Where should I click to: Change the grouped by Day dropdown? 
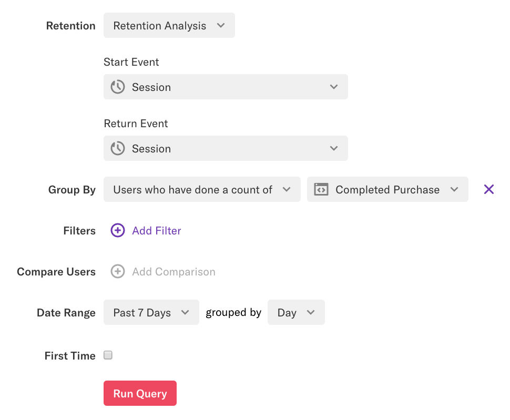(x=295, y=313)
